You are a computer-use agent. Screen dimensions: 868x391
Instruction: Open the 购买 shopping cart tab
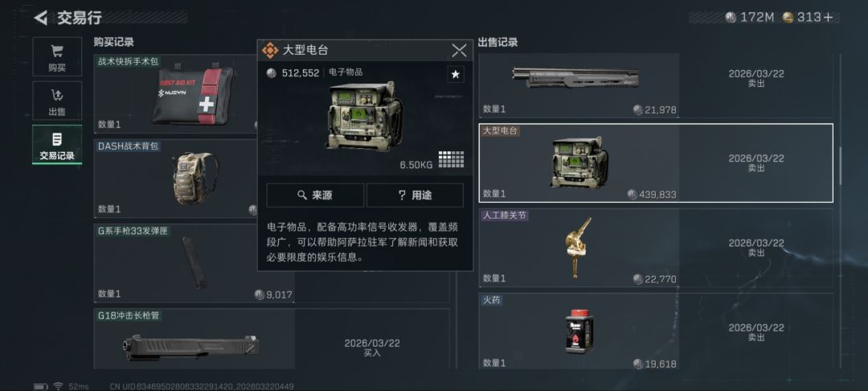57,56
